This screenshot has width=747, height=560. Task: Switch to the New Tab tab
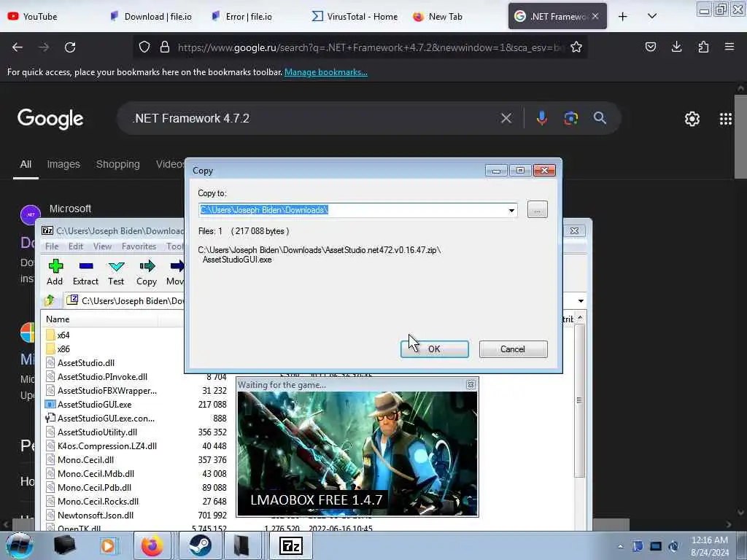click(438, 17)
